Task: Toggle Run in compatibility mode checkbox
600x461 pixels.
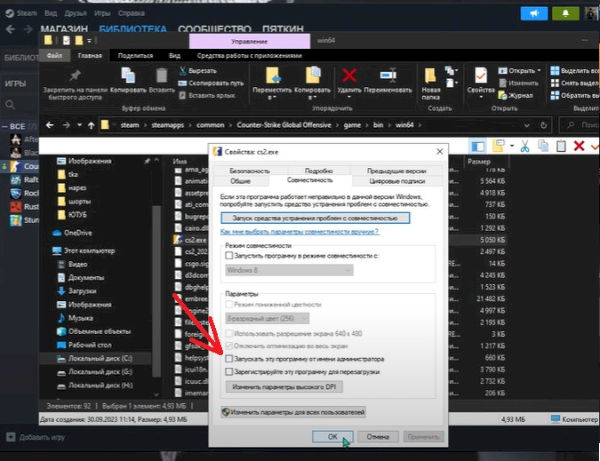Action: coord(229,255)
